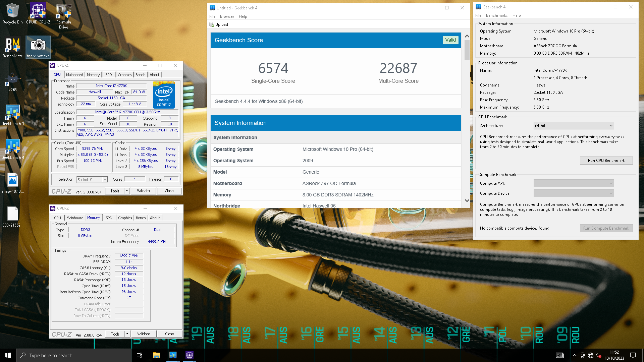Open Task View on the taskbar

(140, 355)
